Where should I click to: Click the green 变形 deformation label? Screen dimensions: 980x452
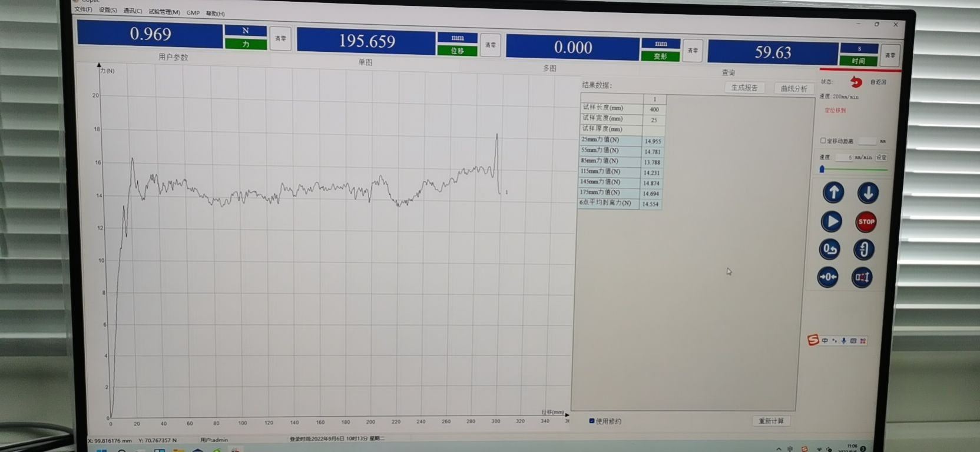tap(660, 56)
